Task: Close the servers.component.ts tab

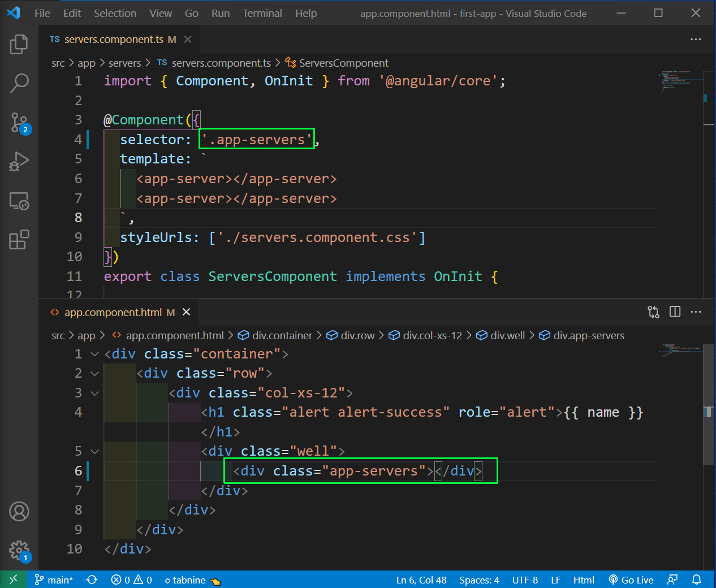Action: pyautogui.click(x=188, y=40)
